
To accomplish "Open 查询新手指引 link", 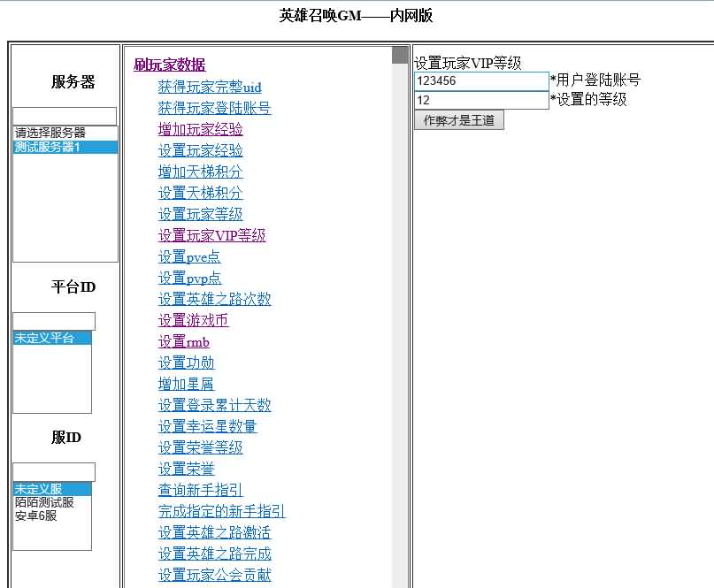I will [x=200, y=490].
